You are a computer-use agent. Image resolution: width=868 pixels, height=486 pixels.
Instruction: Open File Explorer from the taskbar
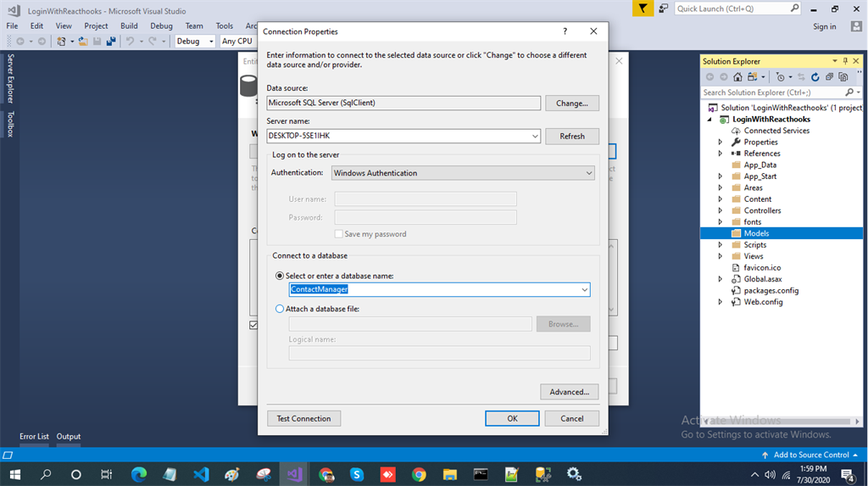click(x=449, y=474)
